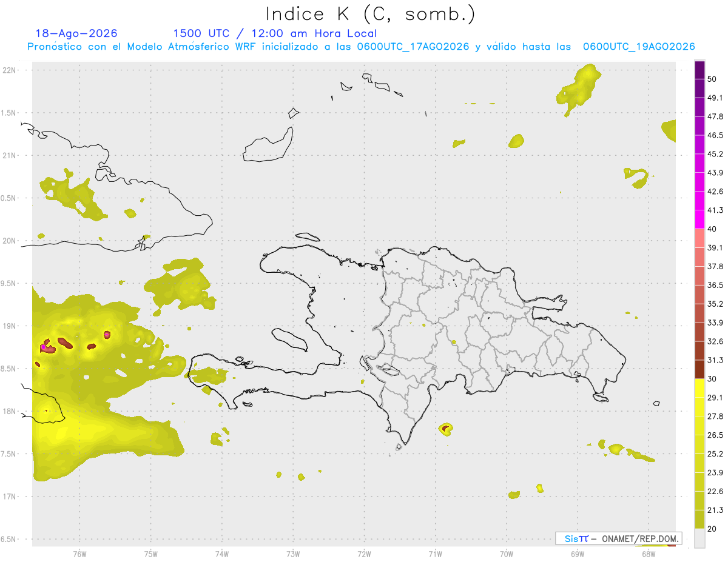Click the "72W" longitude label

pyautogui.click(x=365, y=554)
